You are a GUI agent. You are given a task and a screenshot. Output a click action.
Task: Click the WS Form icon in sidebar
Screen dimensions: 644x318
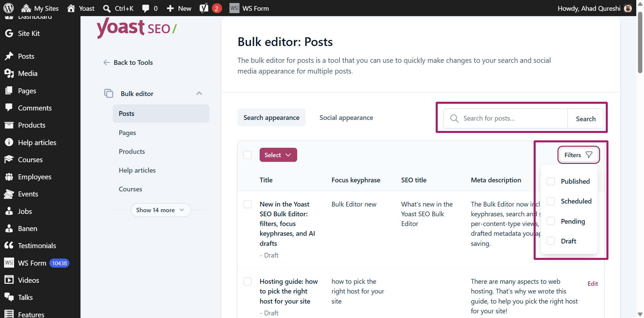point(9,263)
